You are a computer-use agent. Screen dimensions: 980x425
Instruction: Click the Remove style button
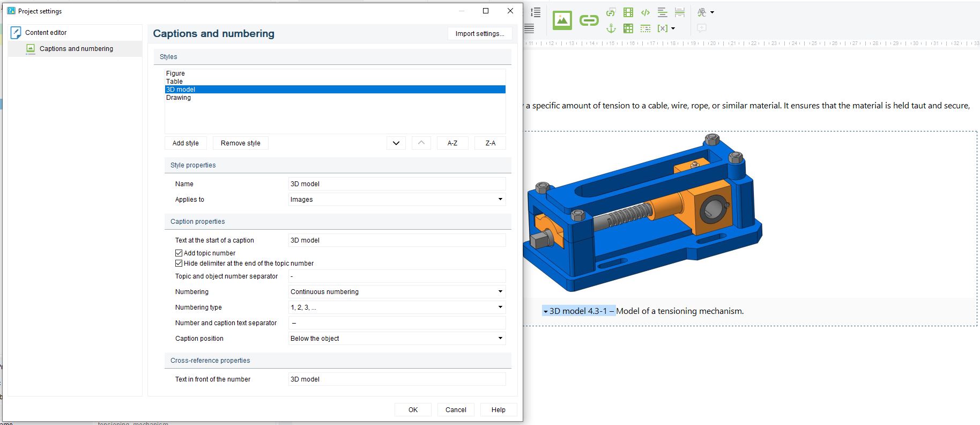(x=241, y=143)
